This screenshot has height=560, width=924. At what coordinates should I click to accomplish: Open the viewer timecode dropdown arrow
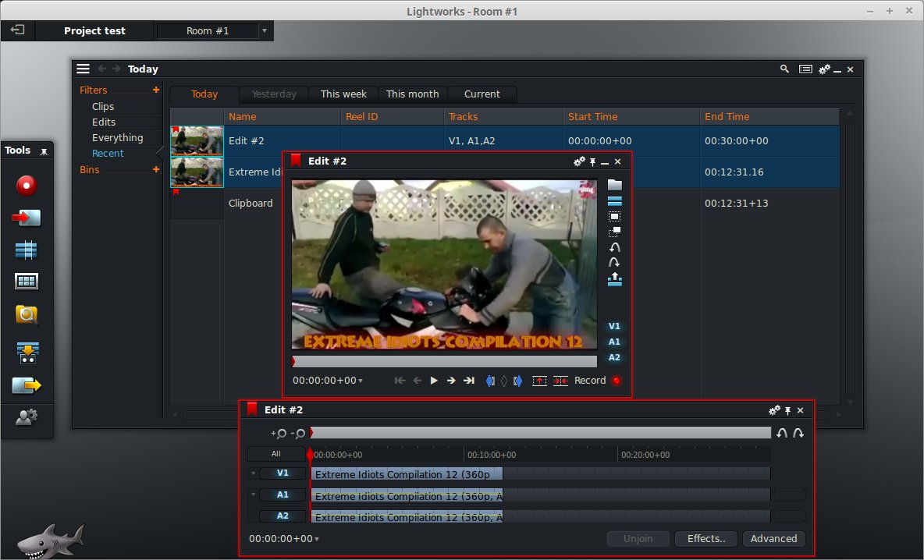[361, 381]
